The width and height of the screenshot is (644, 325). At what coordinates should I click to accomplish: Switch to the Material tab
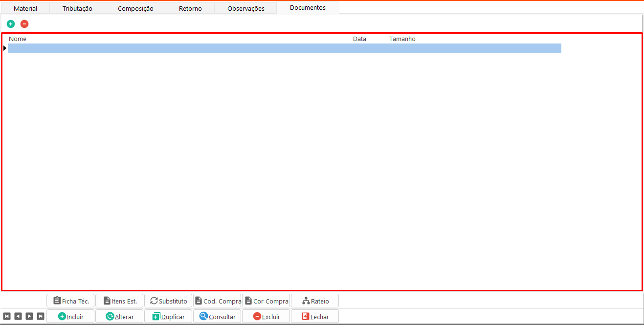tap(25, 8)
